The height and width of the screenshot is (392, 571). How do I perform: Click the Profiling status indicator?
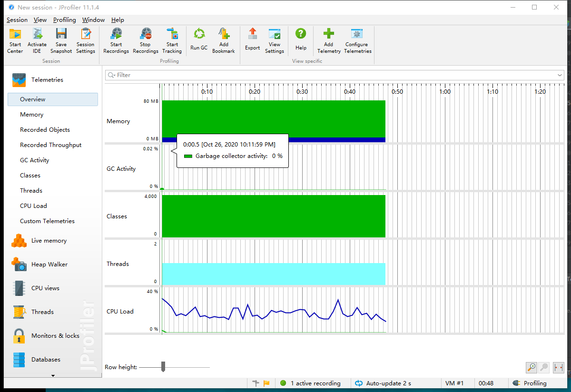pos(530,383)
